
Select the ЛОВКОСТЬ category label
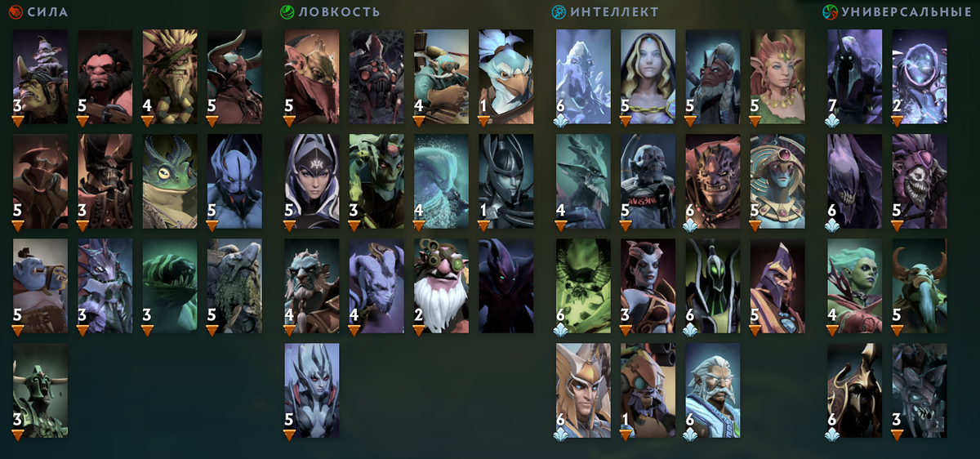click(x=339, y=11)
